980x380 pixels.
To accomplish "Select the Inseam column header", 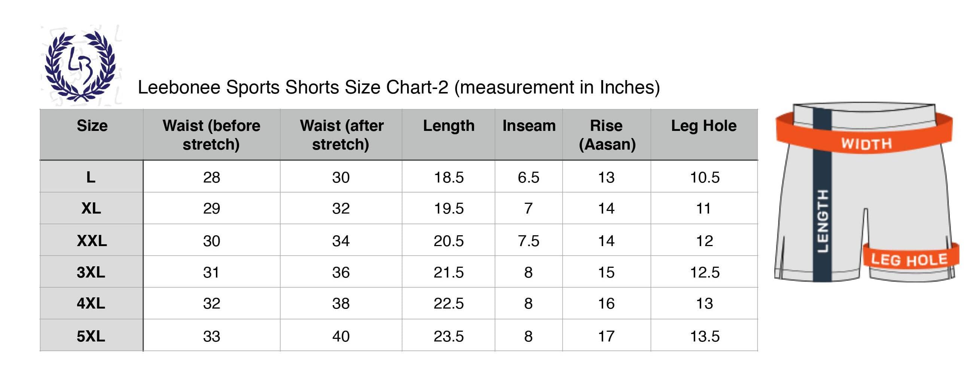I will click(x=529, y=126).
